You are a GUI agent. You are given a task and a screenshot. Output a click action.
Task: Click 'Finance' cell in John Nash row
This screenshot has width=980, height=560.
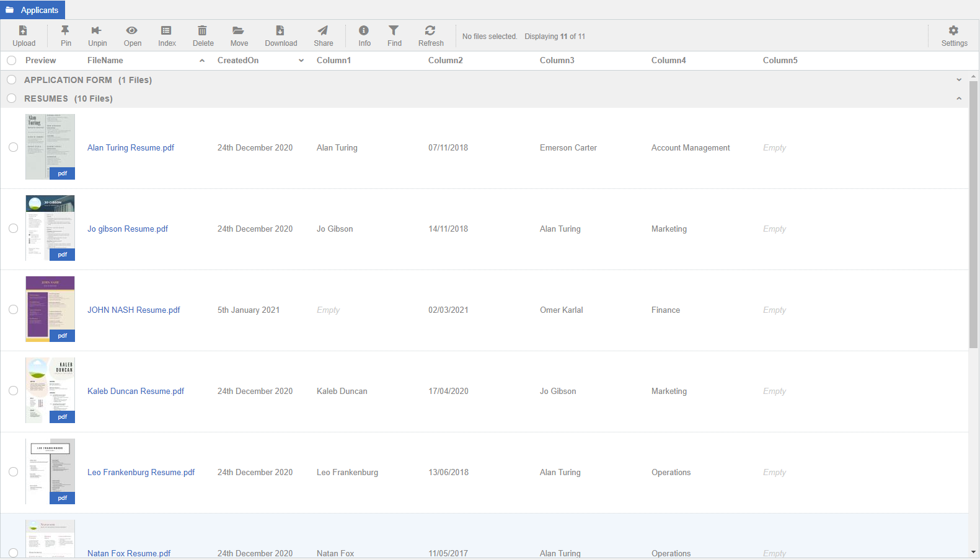pos(666,310)
